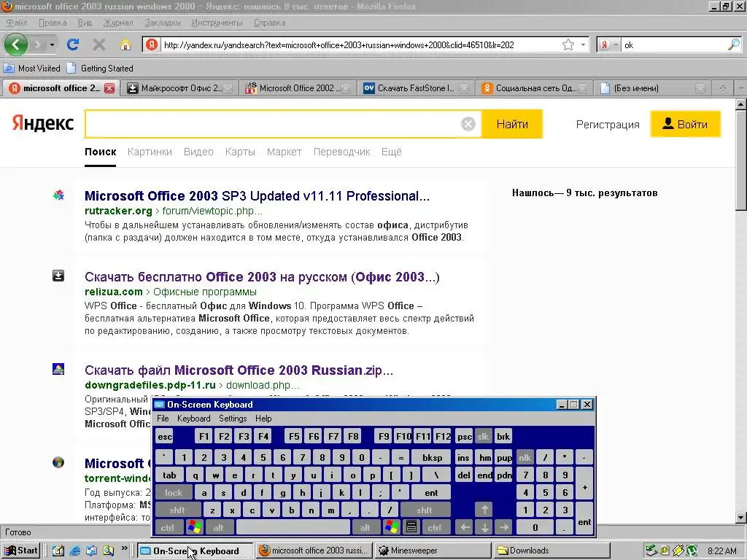Open the Firefox Home page icon
The height and width of the screenshot is (560, 747).
pos(125,44)
